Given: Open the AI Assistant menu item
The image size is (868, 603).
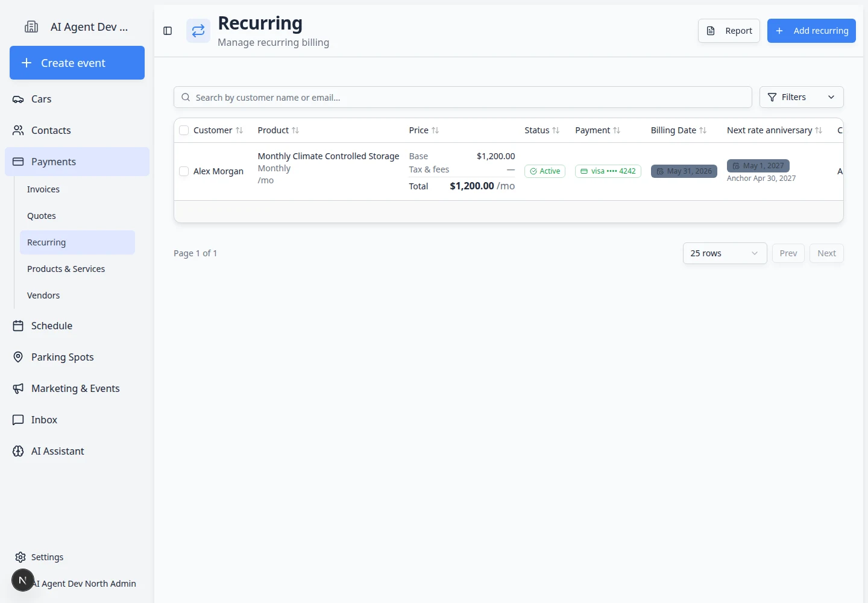Looking at the screenshot, I should pos(77,451).
